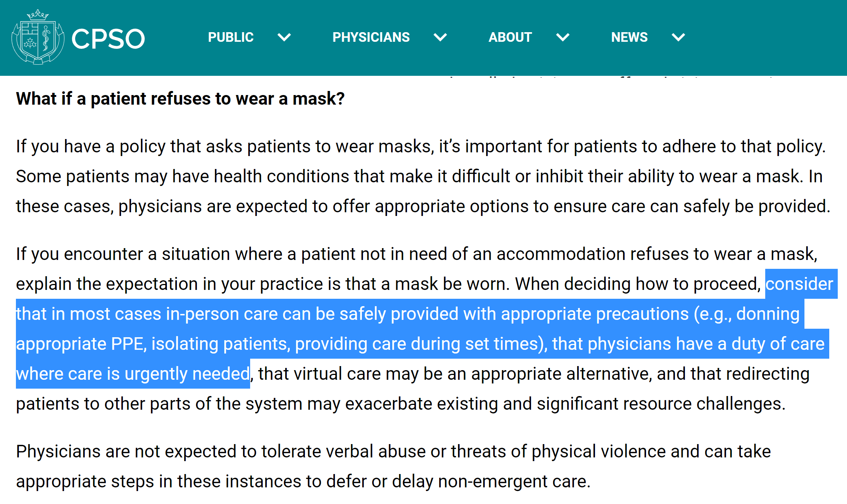
Task: Expand the chevron beside NEWS
Action: pyautogui.click(x=678, y=37)
